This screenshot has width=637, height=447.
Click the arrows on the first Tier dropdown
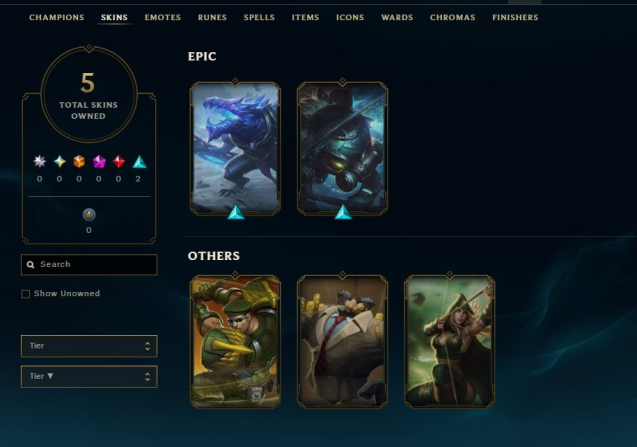coord(147,346)
